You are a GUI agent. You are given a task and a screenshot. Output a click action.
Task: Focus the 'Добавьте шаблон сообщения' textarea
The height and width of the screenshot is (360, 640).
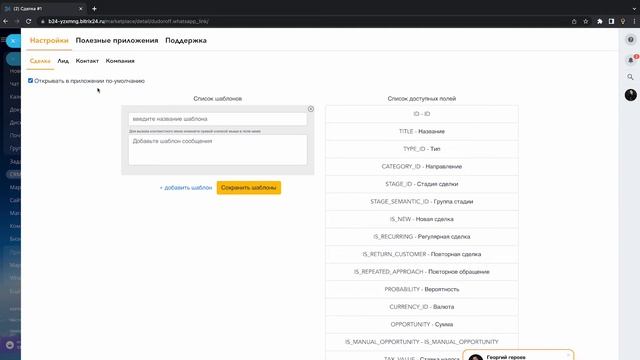pos(218,150)
